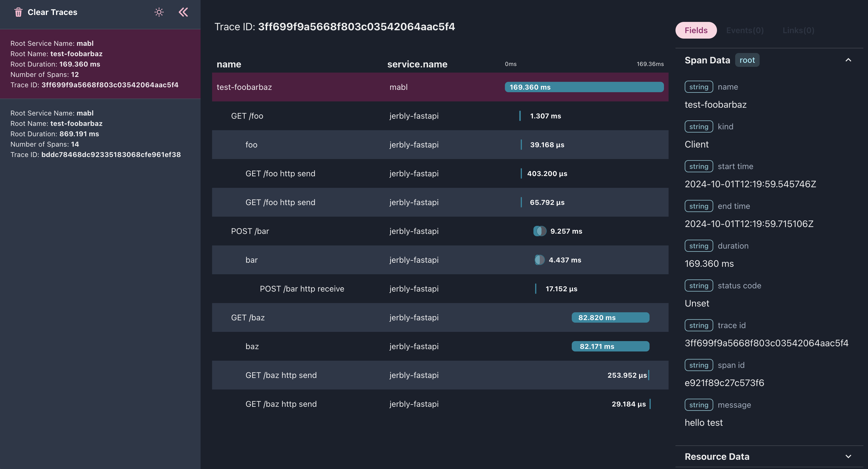868x469 pixels.
Task: Select trace with duration 869.191 ms in sidebar
Action: click(x=100, y=134)
